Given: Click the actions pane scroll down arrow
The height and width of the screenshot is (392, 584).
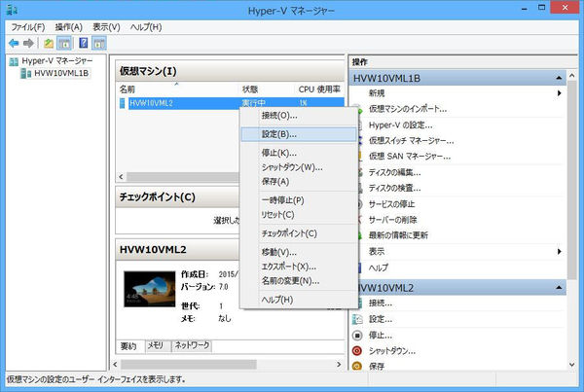Looking at the screenshot, I should click(x=571, y=365).
